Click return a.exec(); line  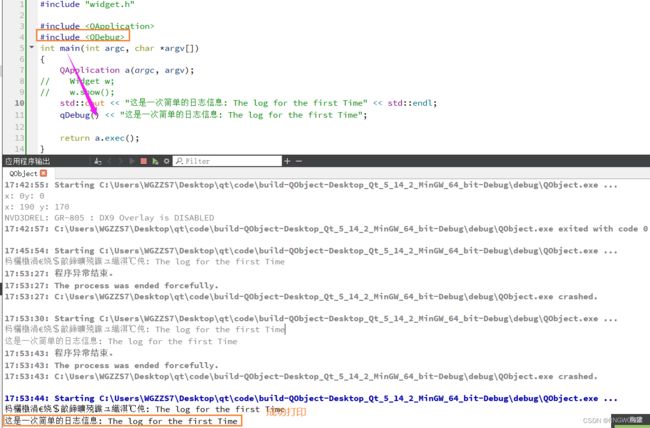99,138
